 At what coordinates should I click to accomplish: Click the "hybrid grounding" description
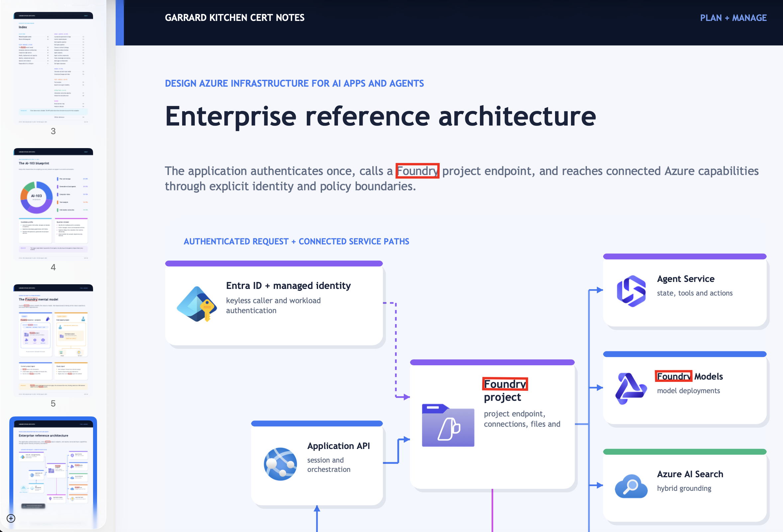tap(684, 488)
